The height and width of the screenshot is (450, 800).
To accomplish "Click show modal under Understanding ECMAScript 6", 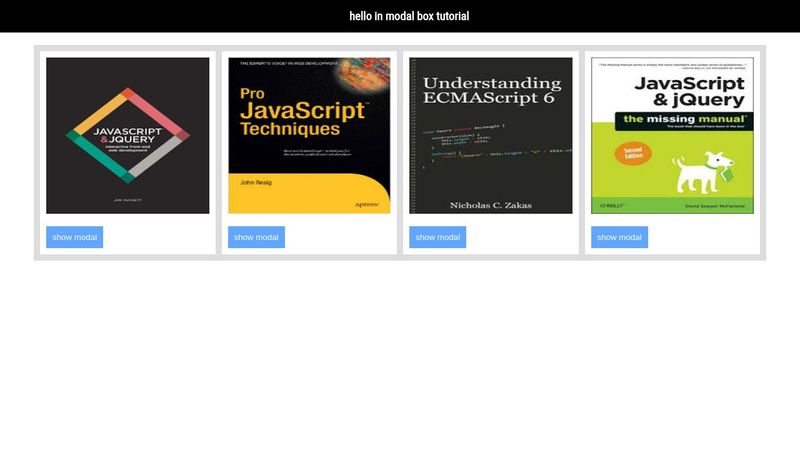I will coord(438,237).
